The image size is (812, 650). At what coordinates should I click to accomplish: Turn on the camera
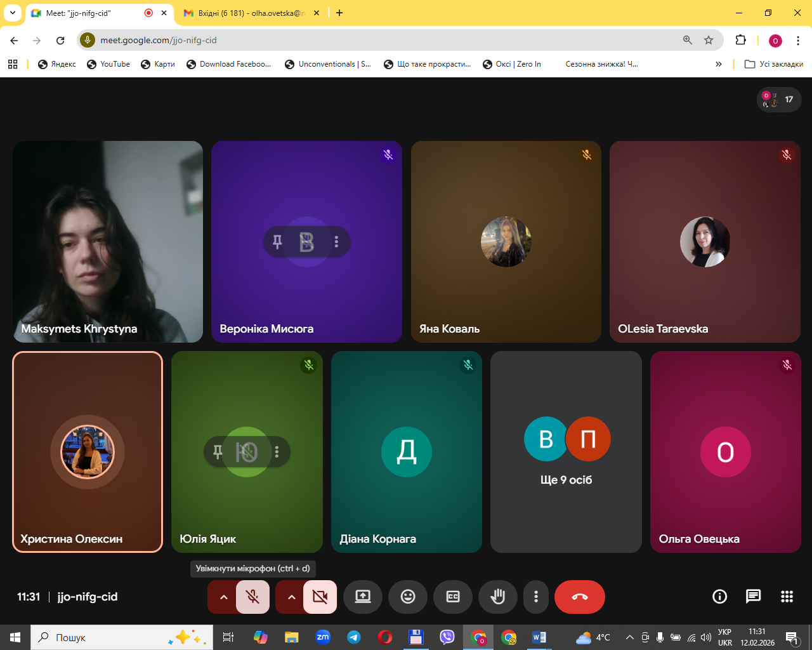coord(320,597)
